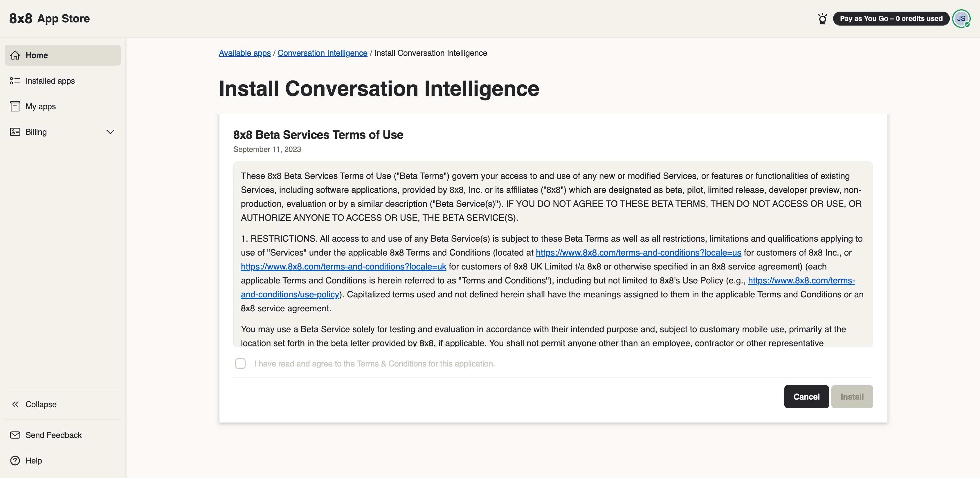Click the Install Conversation Intelligence breadcrumb text
The image size is (980, 478).
[431, 53]
